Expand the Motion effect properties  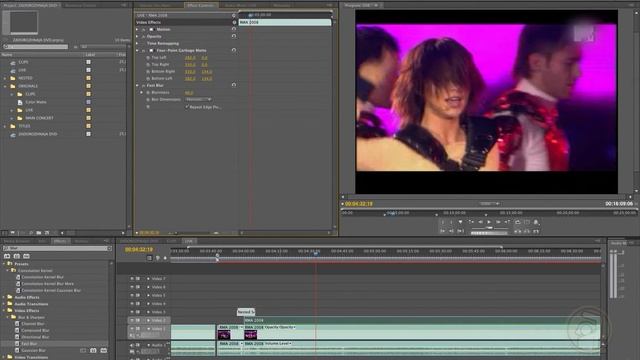pyautogui.click(x=138, y=29)
